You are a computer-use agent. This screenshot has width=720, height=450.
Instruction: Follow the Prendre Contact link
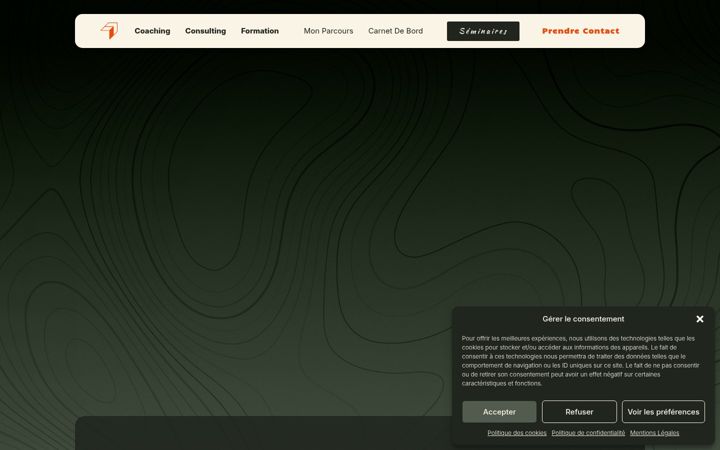pos(580,31)
